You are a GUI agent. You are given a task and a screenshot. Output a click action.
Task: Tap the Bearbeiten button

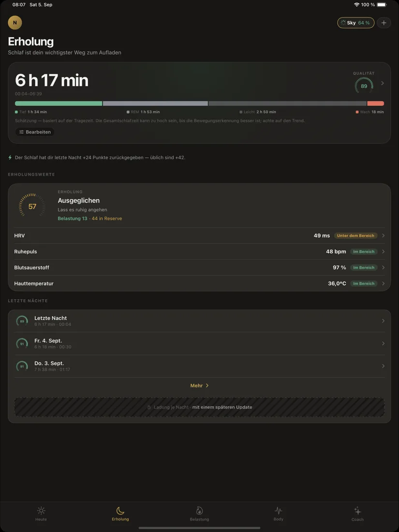[x=35, y=132]
